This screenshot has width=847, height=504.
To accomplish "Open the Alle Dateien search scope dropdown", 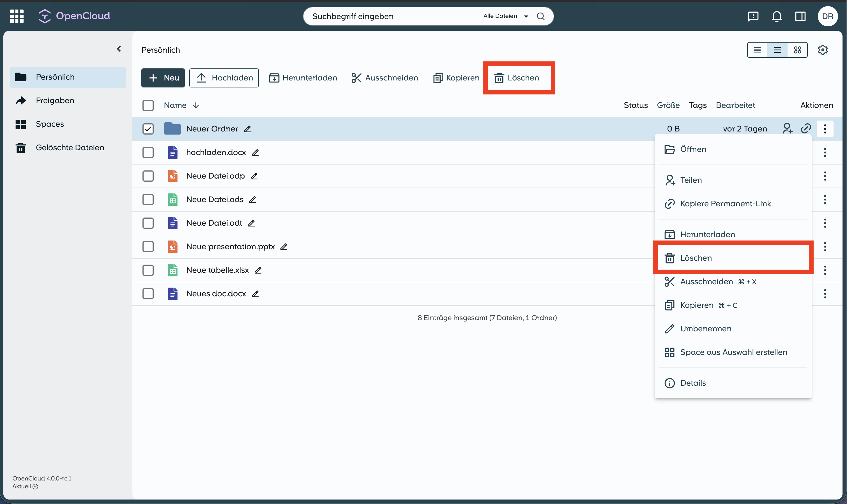I will pos(505,16).
